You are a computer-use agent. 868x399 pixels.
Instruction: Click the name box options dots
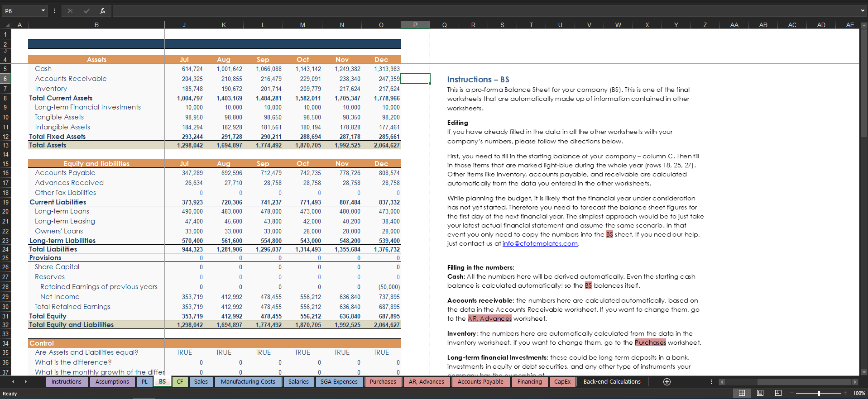pyautogui.click(x=55, y=11)
